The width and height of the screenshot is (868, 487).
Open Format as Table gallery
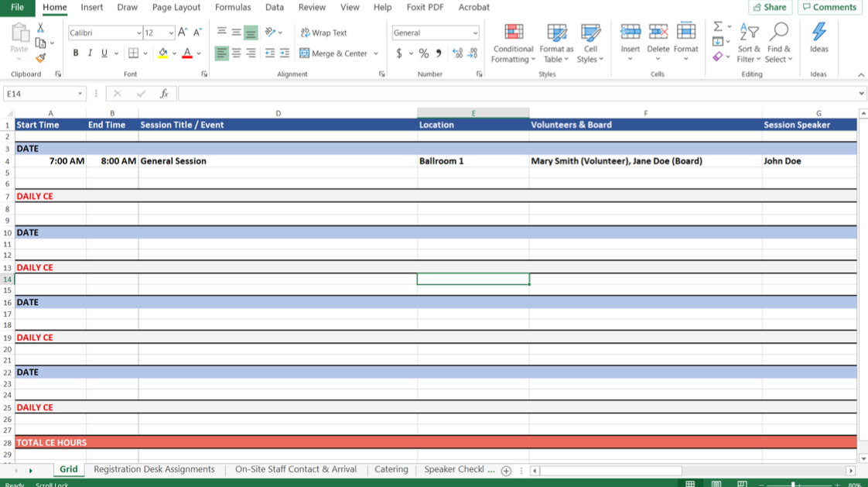(556, 33)
